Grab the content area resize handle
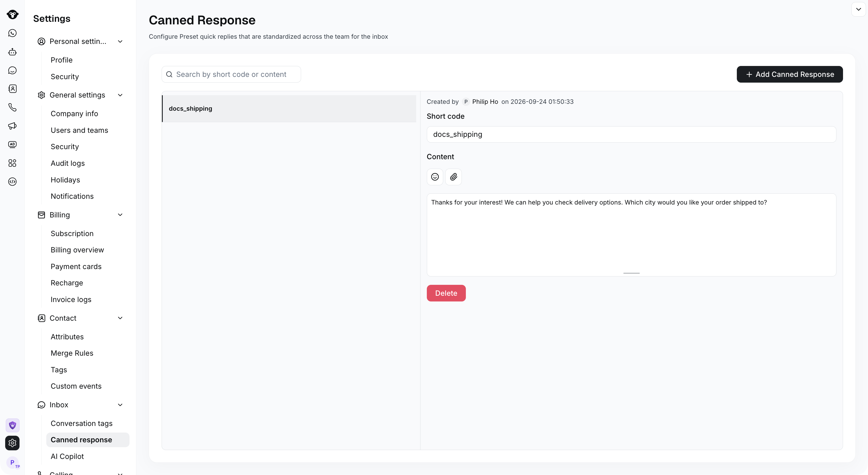The height and width of the screenshot is (475, 868). pyautogui.click(x=631, y=273)
